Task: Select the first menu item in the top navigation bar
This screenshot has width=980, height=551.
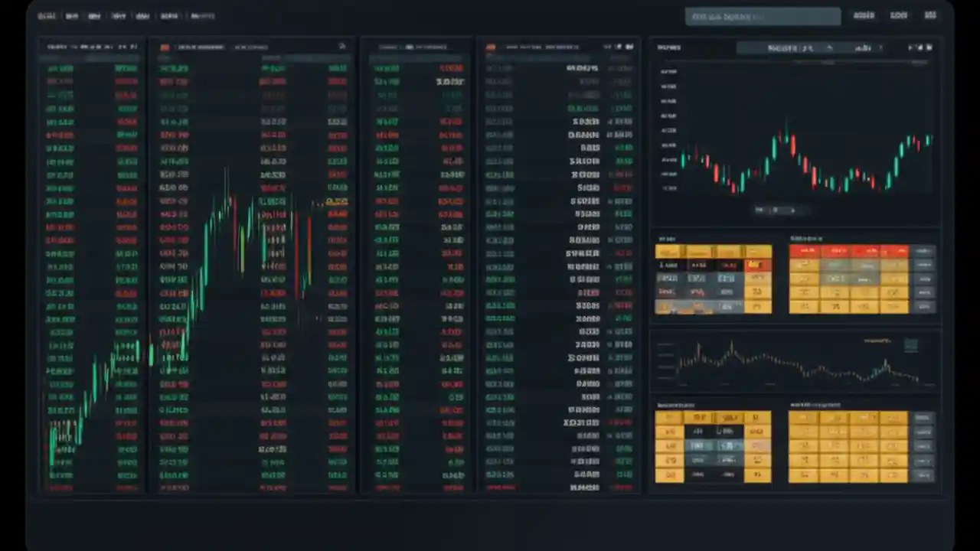Action: pyautogui.click(x=47, y=15)
